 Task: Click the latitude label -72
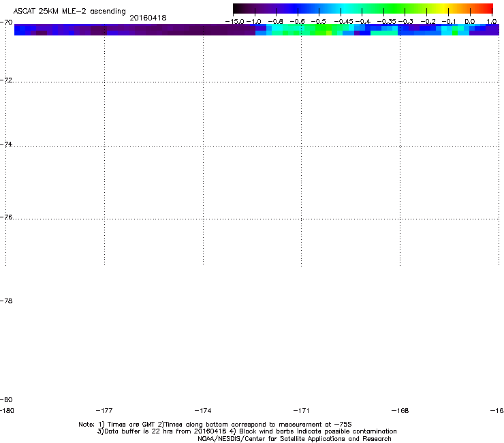click(x=6, y=80)
